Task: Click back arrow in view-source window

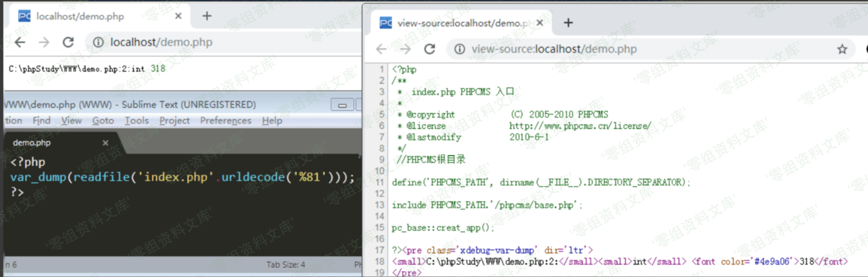Action: (381, 49)
